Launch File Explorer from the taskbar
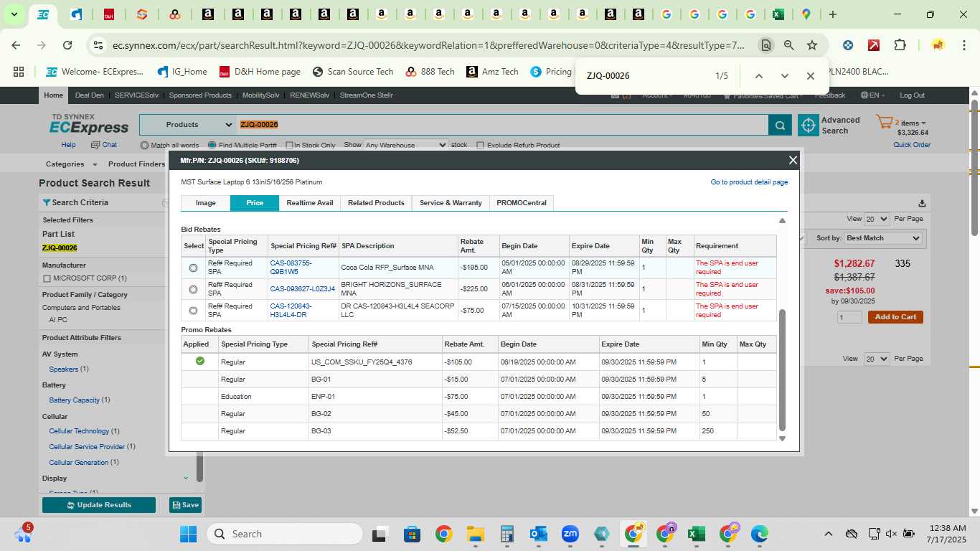980x551 pixels. pos(475,534)
